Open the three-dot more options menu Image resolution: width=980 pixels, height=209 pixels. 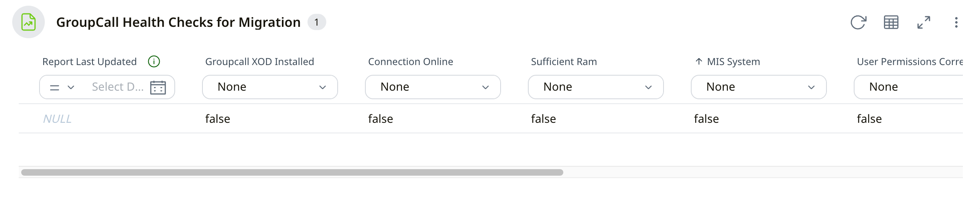point(956,22)
